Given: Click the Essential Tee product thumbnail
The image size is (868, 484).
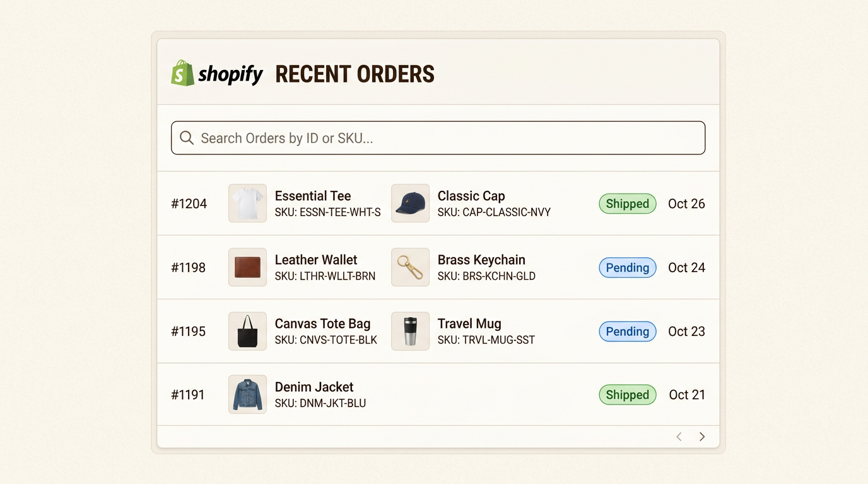Looking at the screenshot, I should coord(247,204).
